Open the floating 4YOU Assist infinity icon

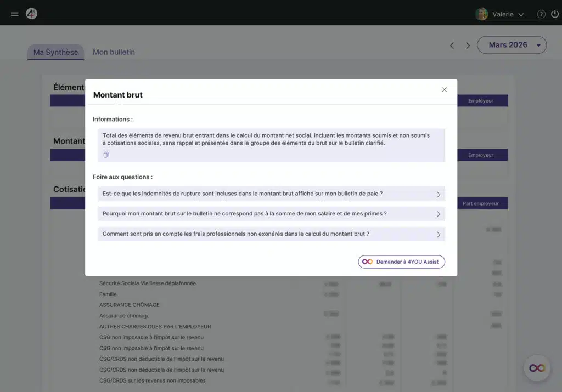coord(537,368)
